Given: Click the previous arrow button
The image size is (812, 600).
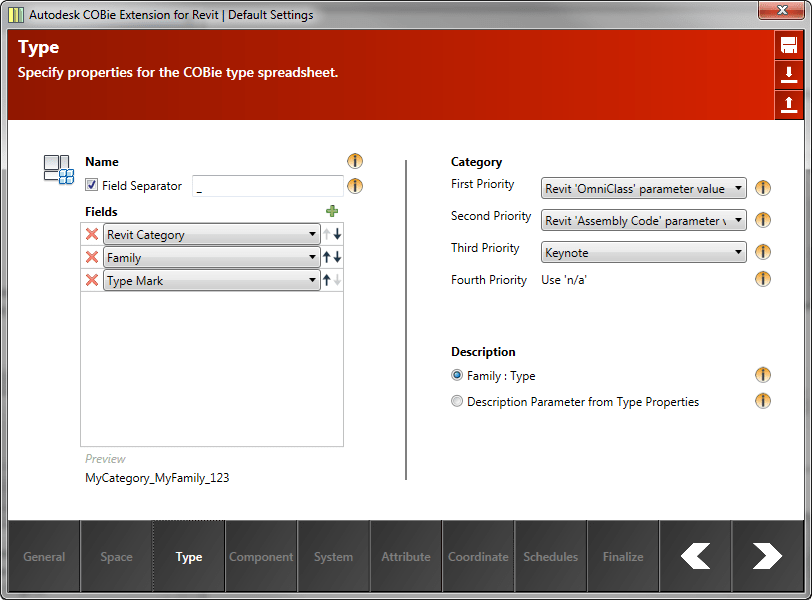Looking at the screenshot, I should pos(695,556).
